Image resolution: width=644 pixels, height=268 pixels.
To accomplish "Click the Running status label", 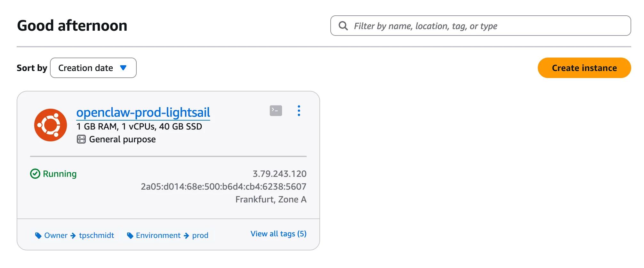I will 60,174.
